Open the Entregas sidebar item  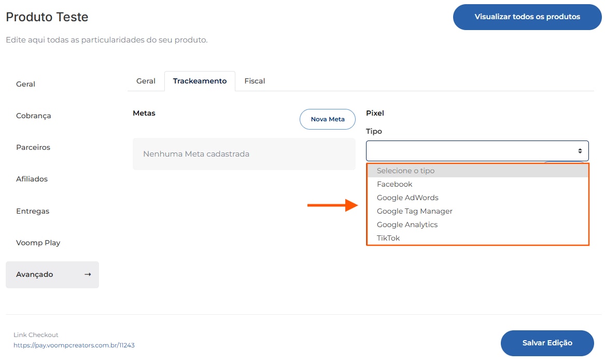point(33,211)
